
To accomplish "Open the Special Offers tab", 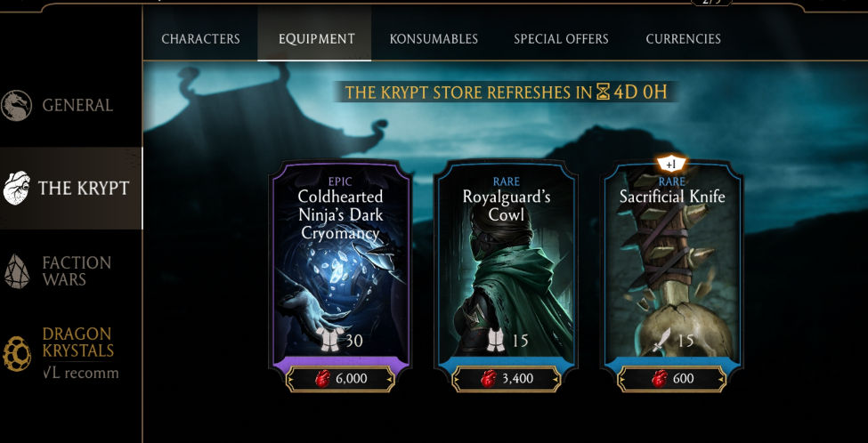I will click(x=561, y=39).
